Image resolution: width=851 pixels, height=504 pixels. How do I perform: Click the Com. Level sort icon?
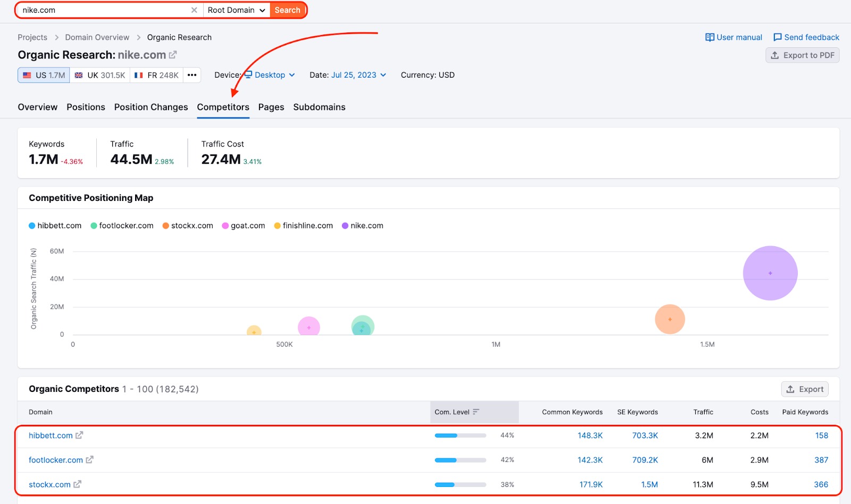click(x=476, y=412)
